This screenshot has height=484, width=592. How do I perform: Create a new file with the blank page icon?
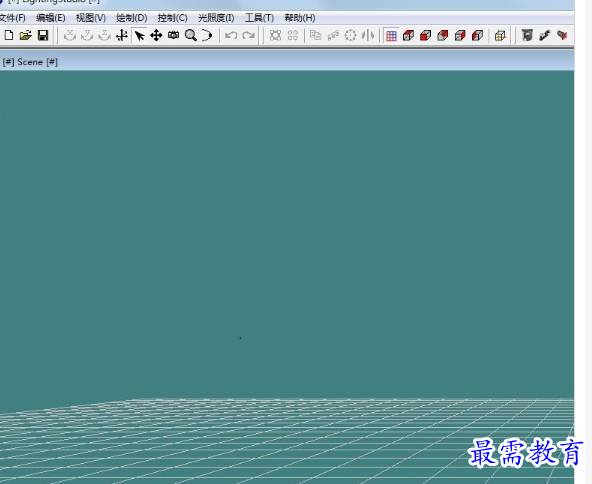[x=9, y=35]
